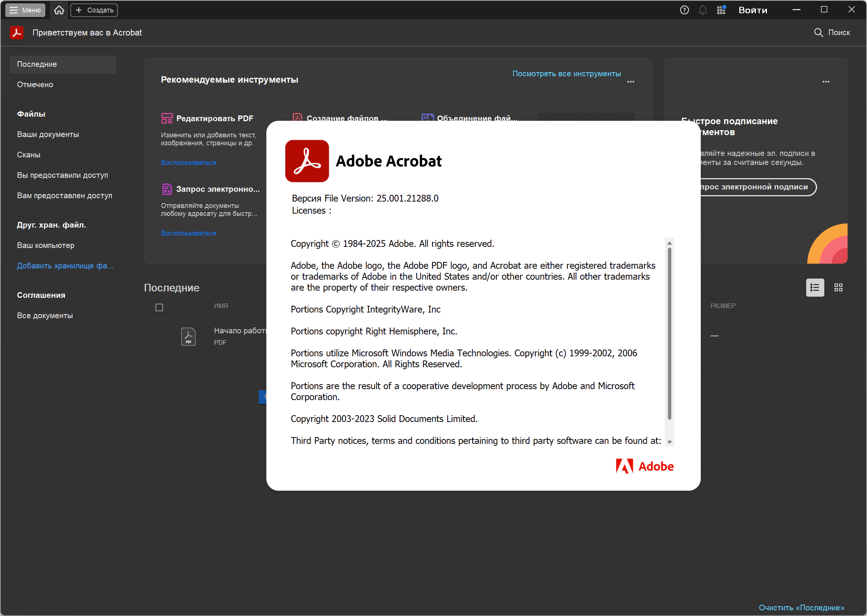Click the Home icon in title bar

point(59,10)
